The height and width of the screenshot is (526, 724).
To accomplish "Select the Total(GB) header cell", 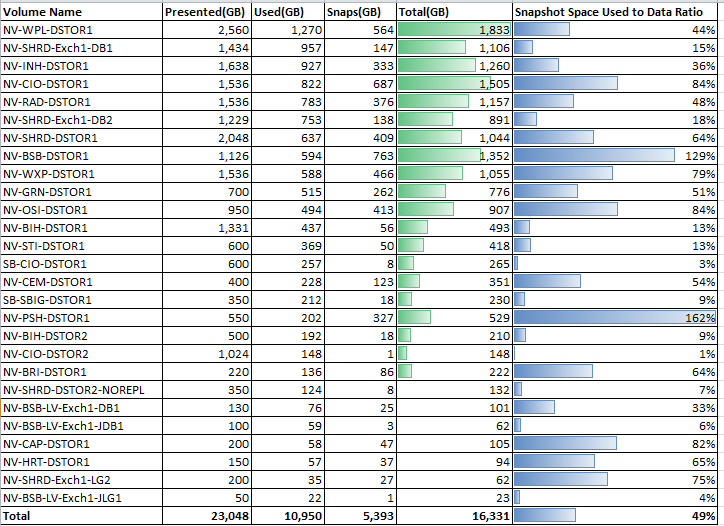I will [455, 12].
